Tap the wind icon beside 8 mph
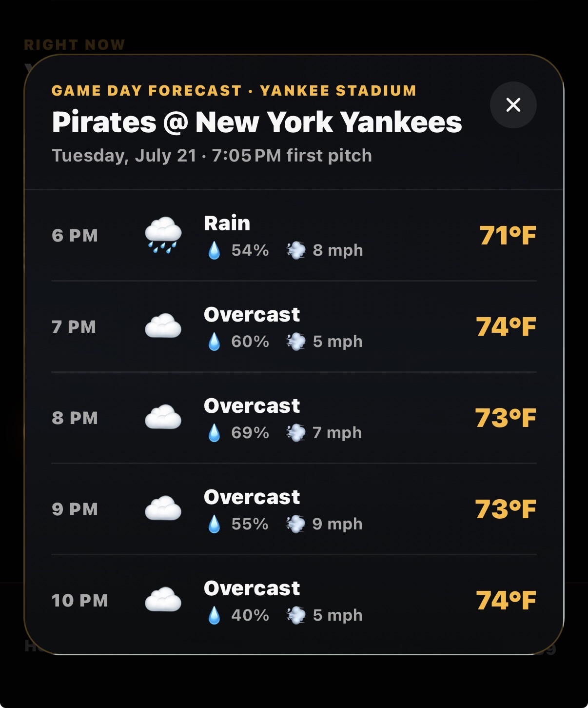 (x=295, y=250)
